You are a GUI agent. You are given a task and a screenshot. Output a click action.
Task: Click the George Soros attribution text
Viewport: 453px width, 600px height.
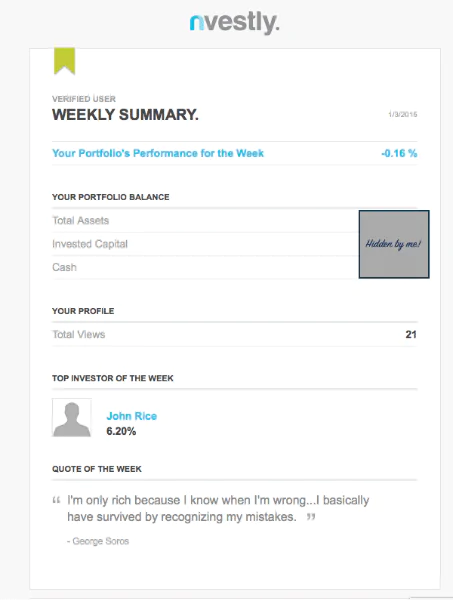tap(98, 541)
